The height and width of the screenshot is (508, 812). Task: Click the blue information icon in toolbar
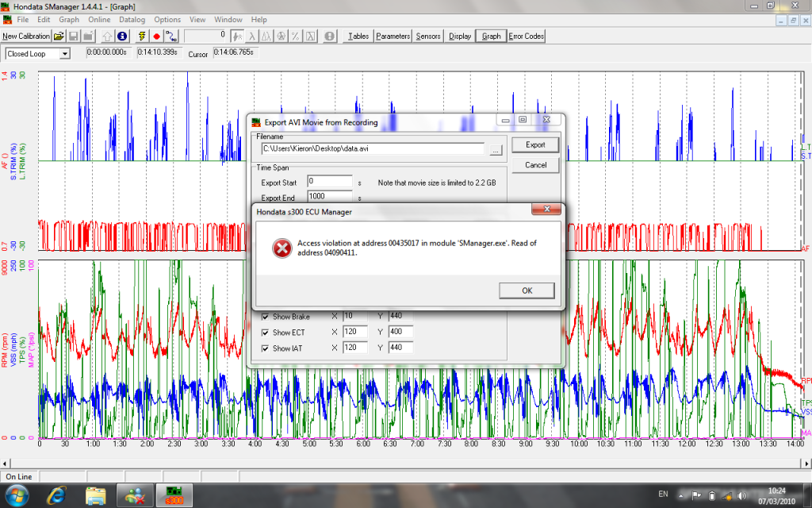(122, 36)
